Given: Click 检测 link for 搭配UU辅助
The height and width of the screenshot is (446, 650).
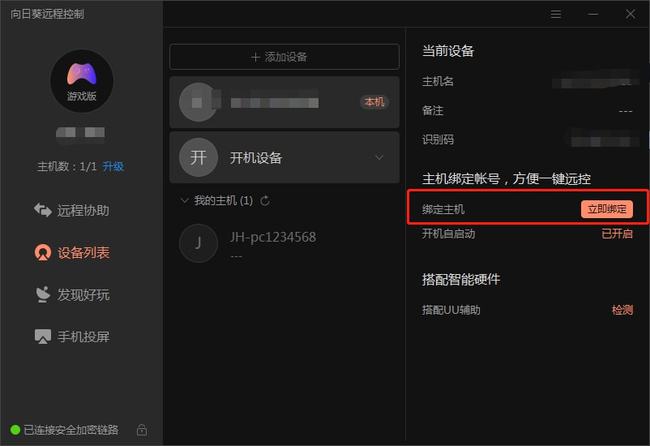Looking at the screenshot, I should 622,310.
